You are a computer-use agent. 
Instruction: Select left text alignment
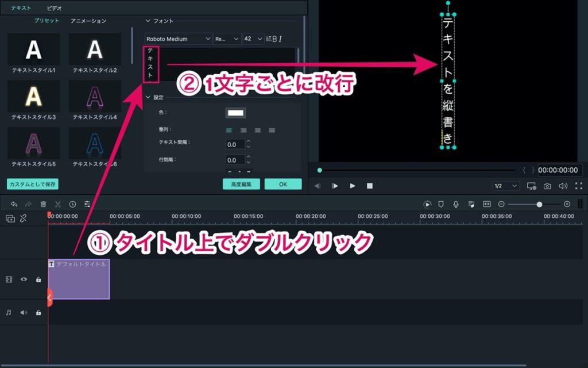pos(229,131)
